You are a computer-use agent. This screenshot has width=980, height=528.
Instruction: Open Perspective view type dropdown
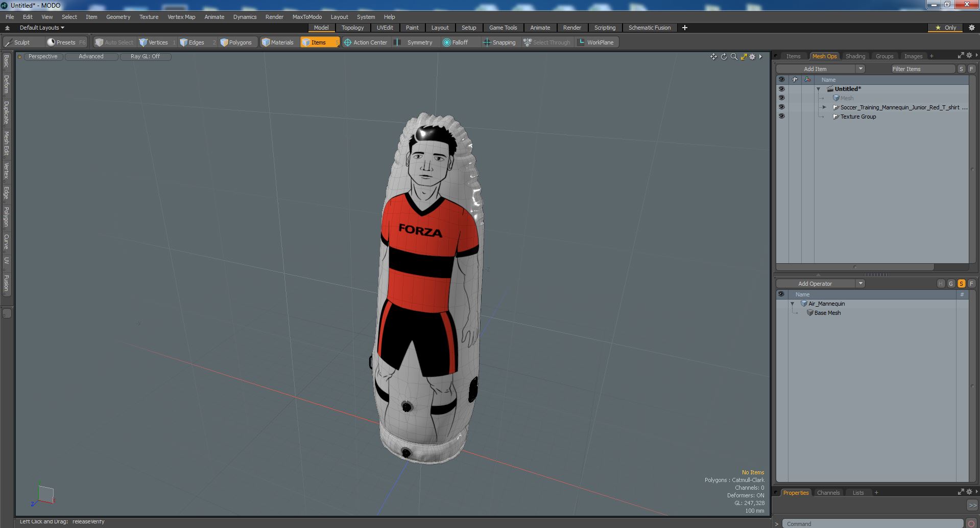click(x=43, y=57)
